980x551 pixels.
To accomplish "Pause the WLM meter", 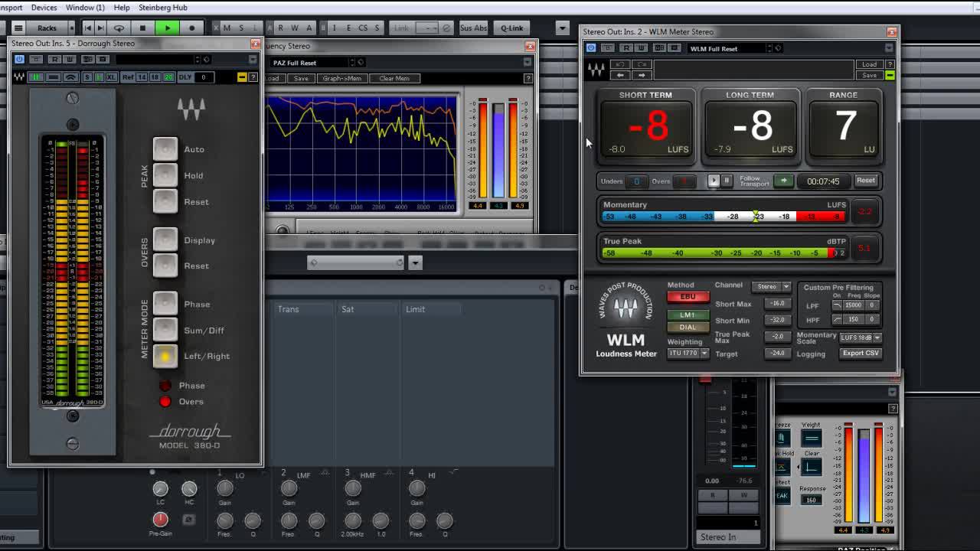I will pos(727,181).
